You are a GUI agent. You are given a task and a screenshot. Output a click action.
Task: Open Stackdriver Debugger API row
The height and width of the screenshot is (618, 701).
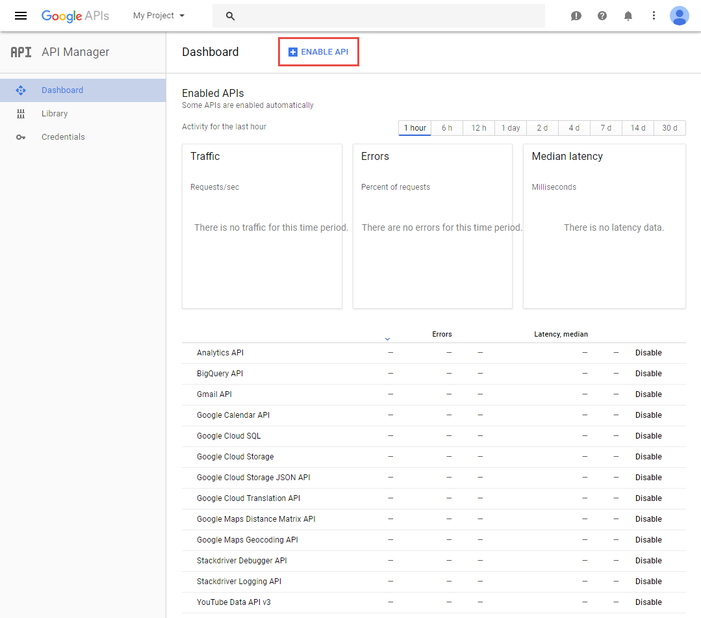[x=434, y=561]
